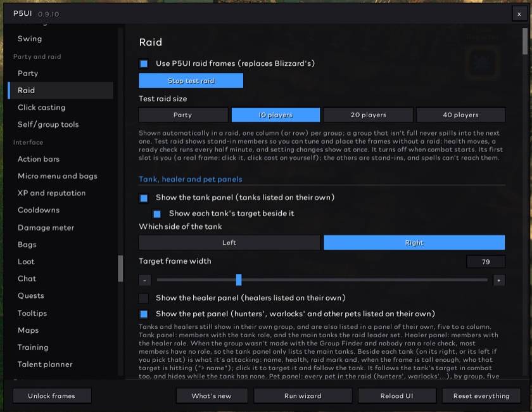
Task: Increase target frame width with plus
Action: (499, 280)
